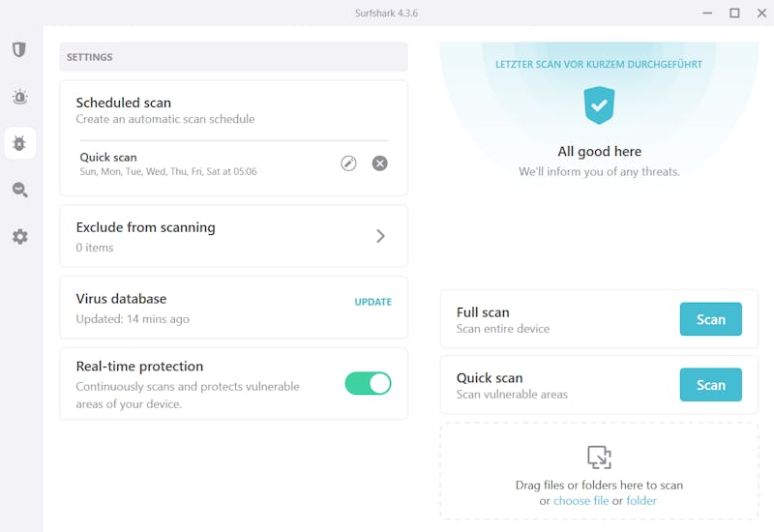Start the Full scan
The width and height of the screenshot is (774, 532).
pos(710,319)
